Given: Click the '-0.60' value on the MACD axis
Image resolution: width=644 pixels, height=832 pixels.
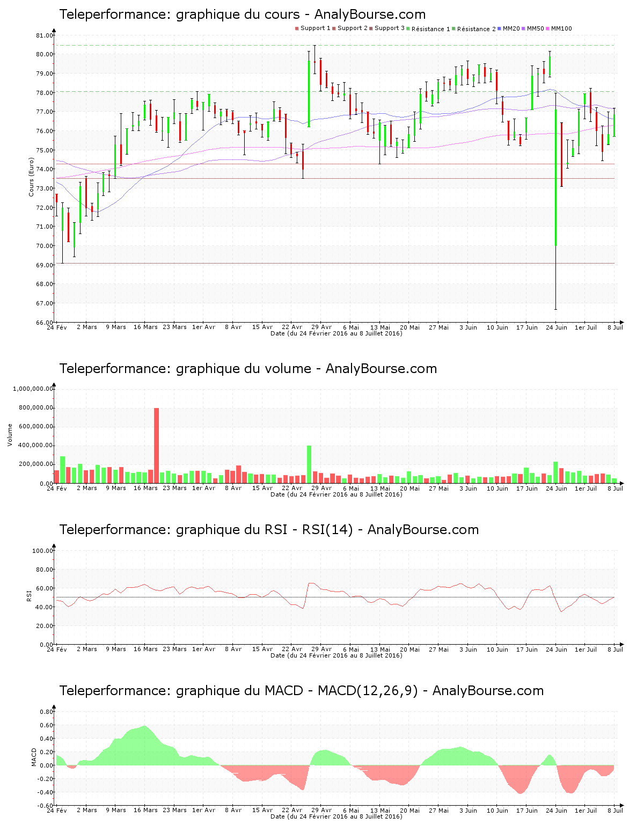Looking at the screenshot, I should click(46, 806).
